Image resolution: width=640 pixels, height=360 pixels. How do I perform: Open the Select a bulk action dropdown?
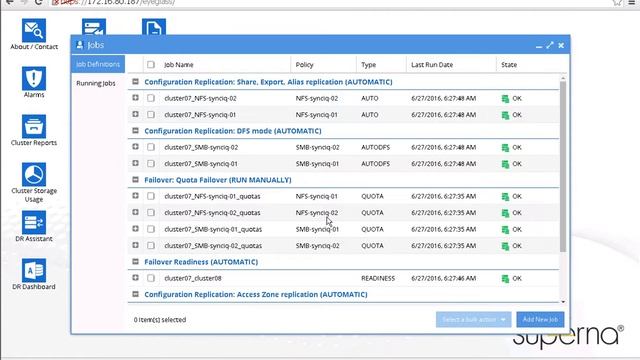click(473, 320)
